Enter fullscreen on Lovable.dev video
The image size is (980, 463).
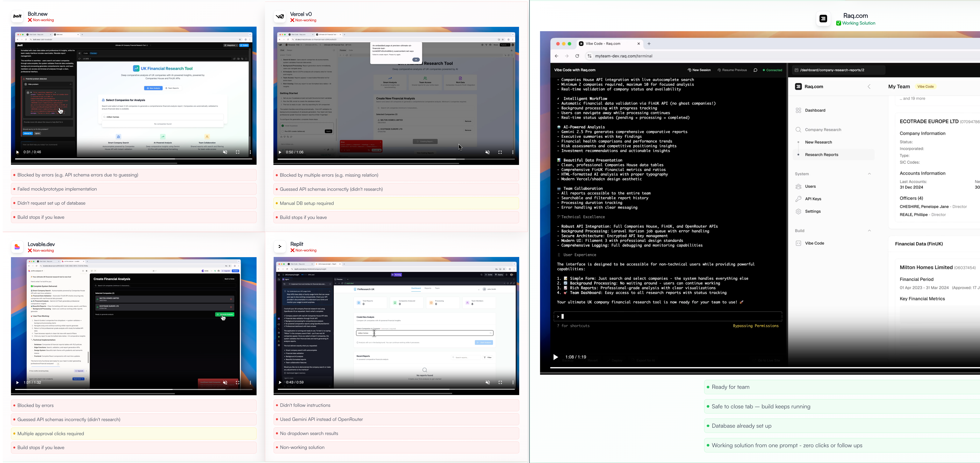coord(238,383)
